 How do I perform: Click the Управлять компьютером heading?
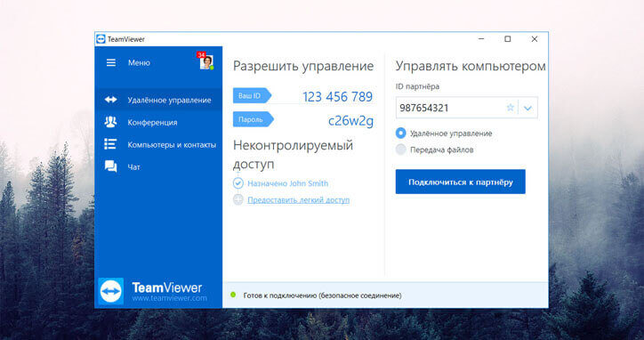point(471,66)
